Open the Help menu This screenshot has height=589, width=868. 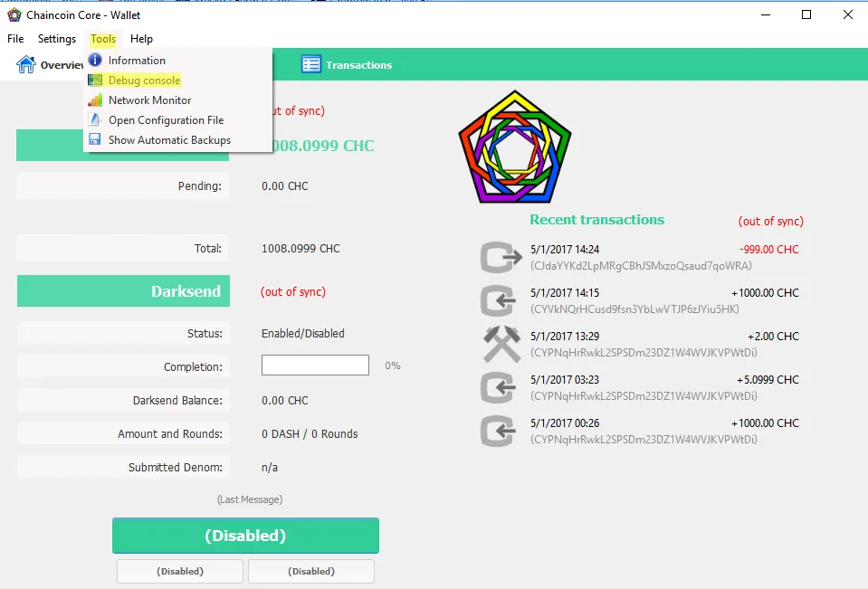coord(142,39)
